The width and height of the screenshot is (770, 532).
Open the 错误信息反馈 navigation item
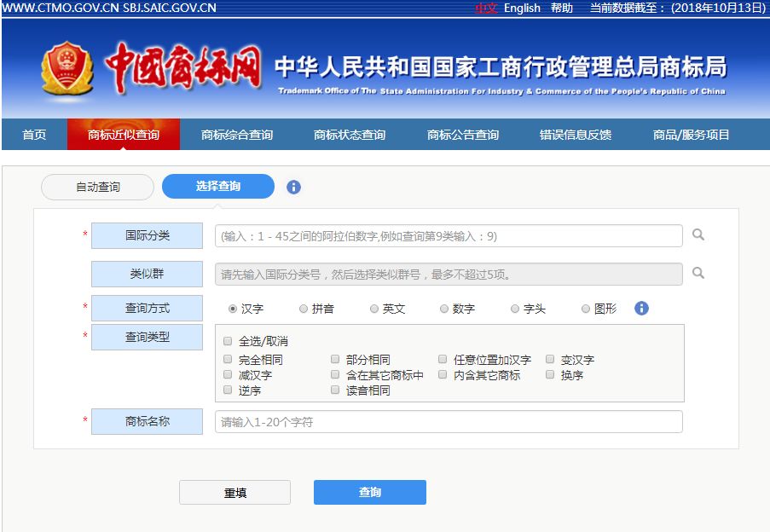(x=576, y=135)
